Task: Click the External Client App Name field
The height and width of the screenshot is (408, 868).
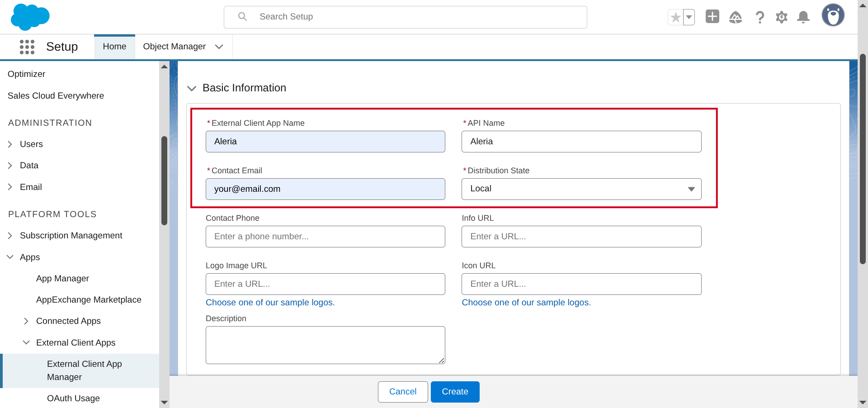Action: point(325,142)
